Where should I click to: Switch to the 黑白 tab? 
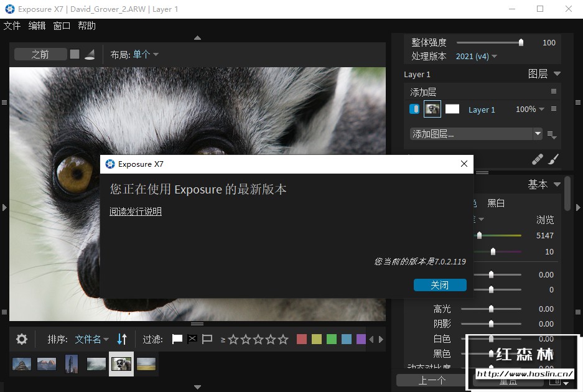(496, 203)
